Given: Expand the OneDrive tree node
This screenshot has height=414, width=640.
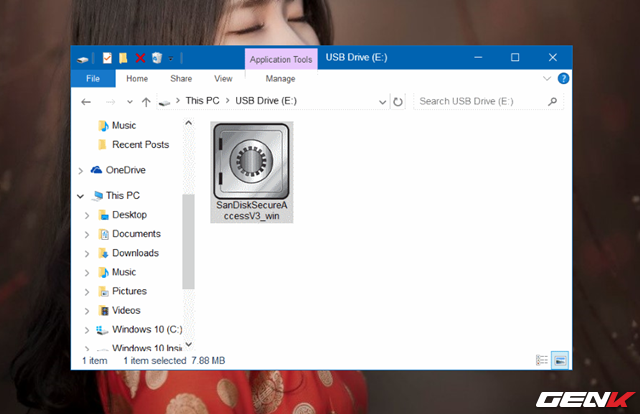Looking at the screenshot, I should (x=81, y=171).
